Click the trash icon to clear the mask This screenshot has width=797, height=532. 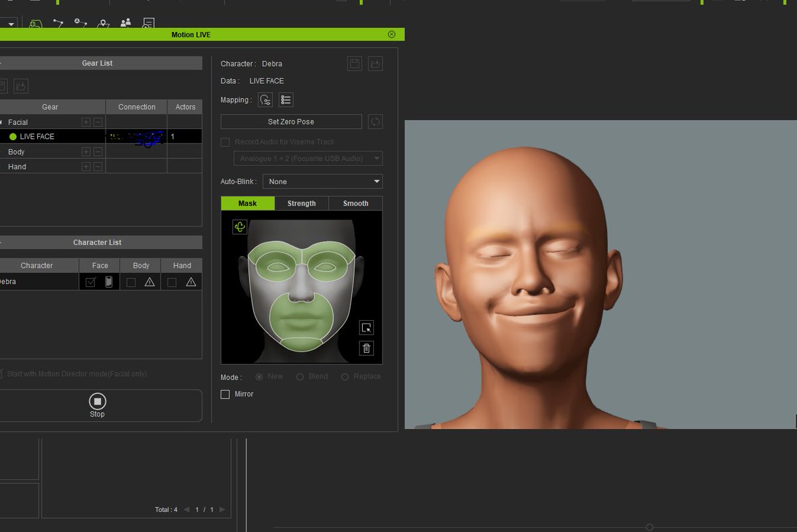coord(367,348)
